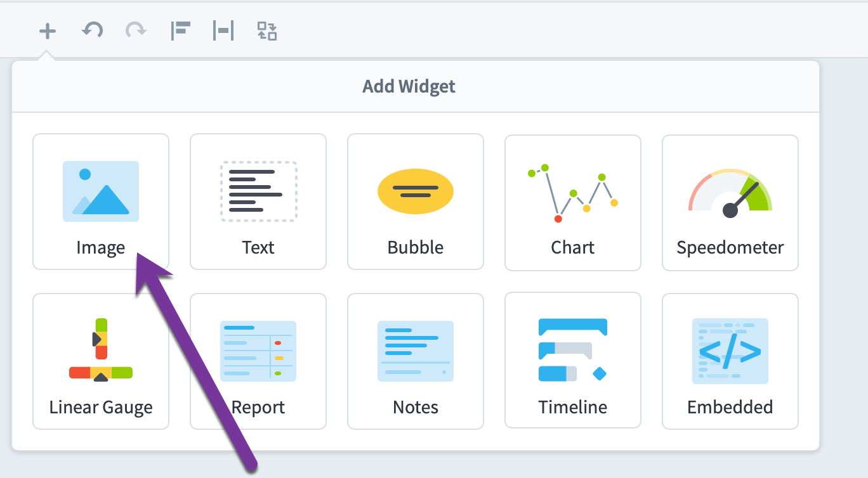Screen dimensions: 868x478
Task: Click the plus Add Widget toolbar icon
Action: coord(48,30)
